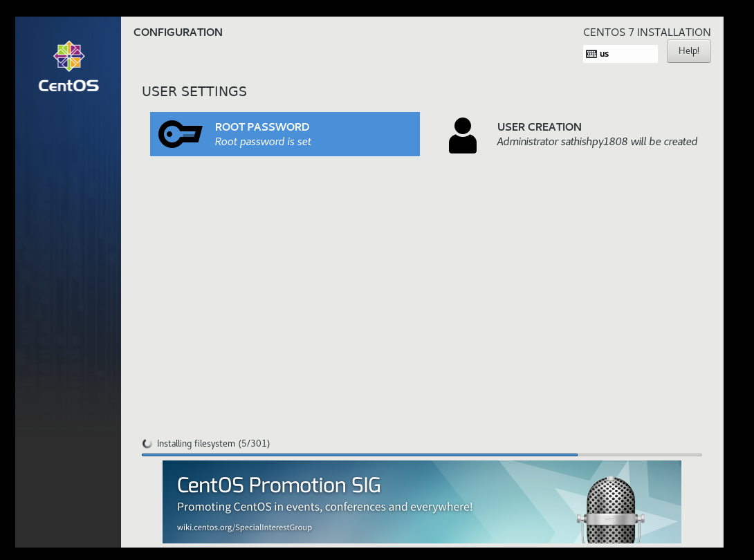Select the ROOT PASSWORD option
Image resolution: width=754 pixels, height=560 pixels.
(x=285, y=134)
